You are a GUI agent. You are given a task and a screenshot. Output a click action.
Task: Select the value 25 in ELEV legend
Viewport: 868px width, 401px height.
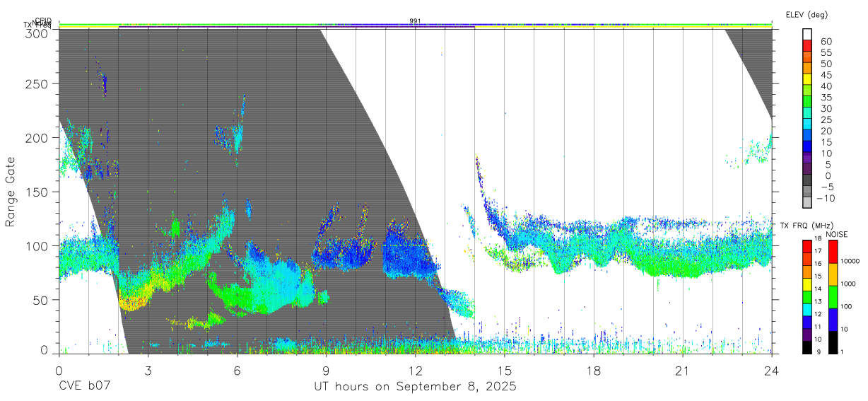click(x=826, y=120)
